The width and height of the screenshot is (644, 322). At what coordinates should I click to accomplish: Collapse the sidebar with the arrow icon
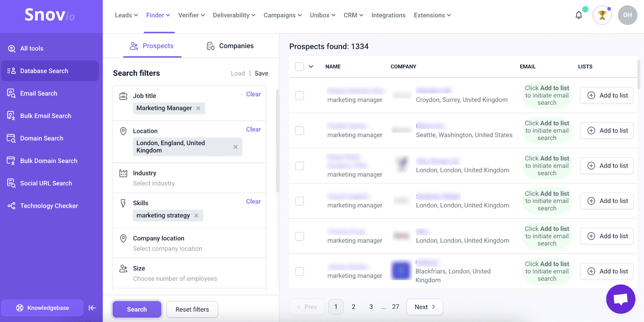[92, 308]
